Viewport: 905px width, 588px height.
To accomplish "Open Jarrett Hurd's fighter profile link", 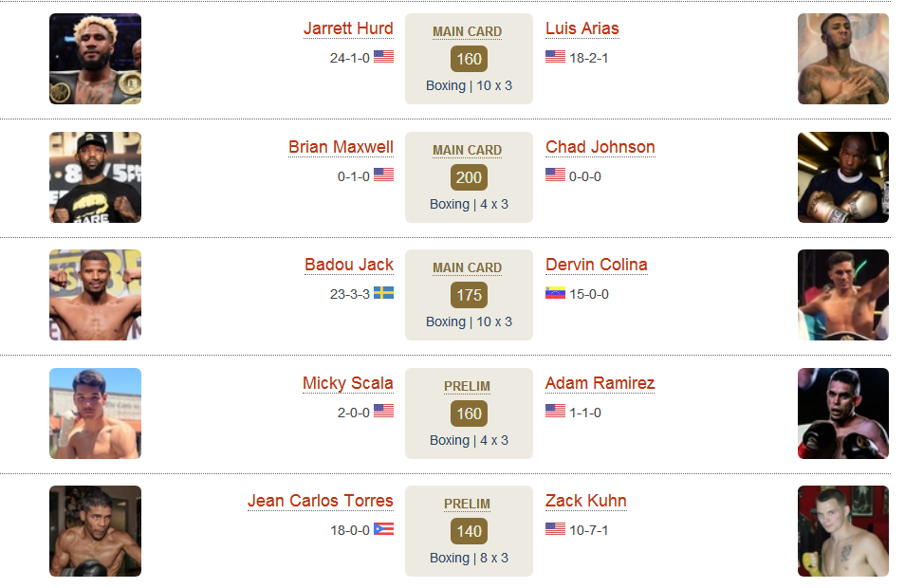I will 348,28.
